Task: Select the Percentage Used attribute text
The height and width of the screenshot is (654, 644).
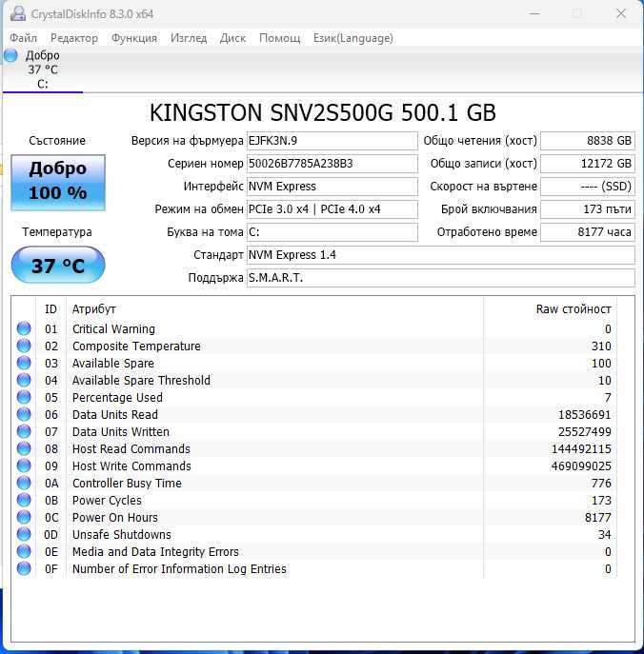Action: coord(117,398)
